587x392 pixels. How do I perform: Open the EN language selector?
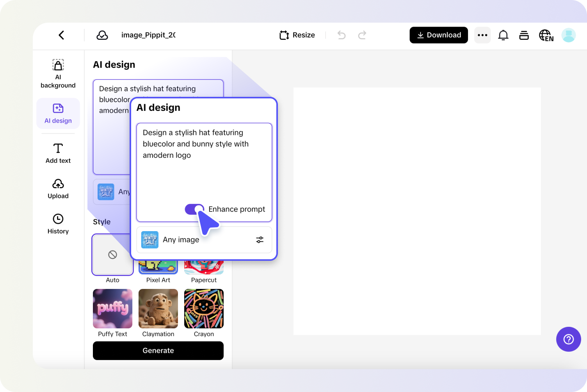click(x=546, y=35)
